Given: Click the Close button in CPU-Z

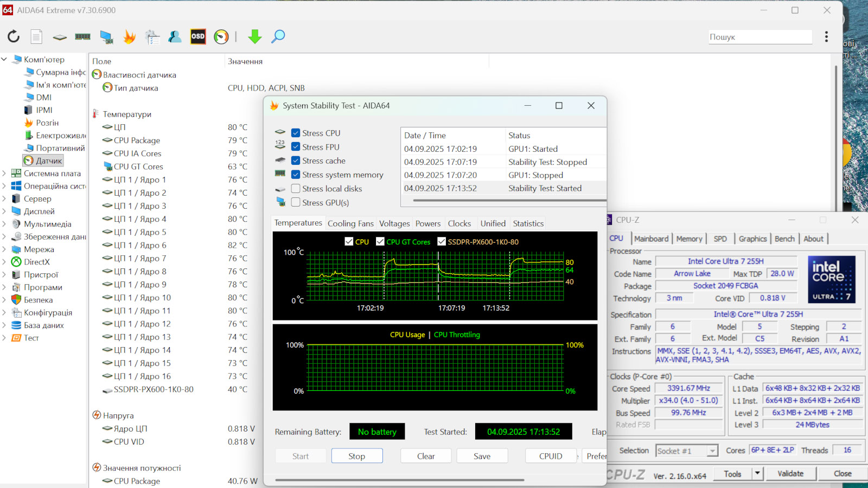Looking at the screenshot, I should [x=843, y=473].
